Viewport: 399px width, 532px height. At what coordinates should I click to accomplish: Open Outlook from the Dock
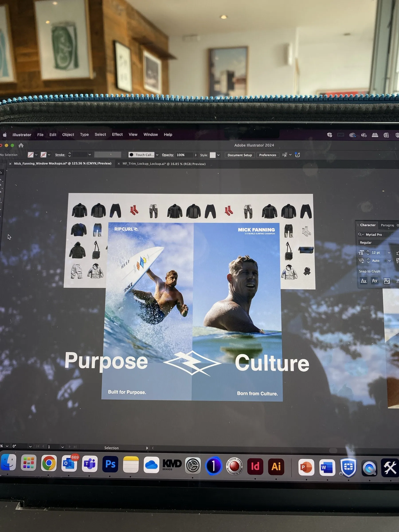click(x=69, y=463)
